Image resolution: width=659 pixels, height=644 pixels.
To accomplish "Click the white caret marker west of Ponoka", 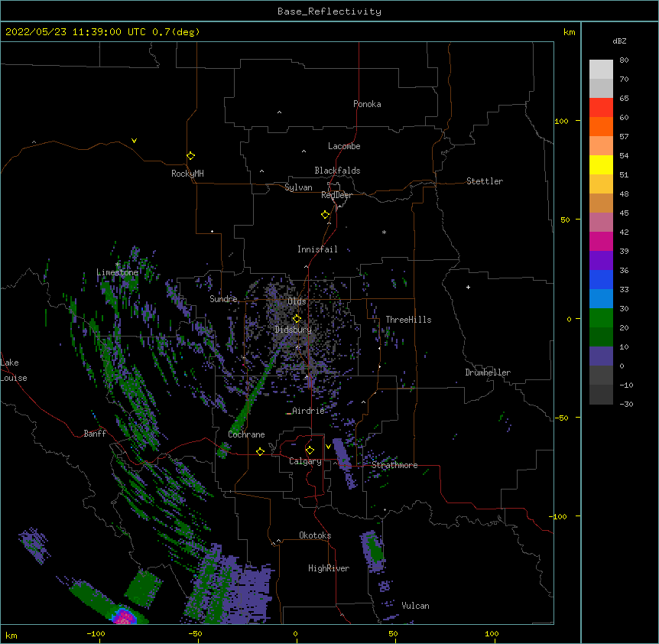I will 279,112.
